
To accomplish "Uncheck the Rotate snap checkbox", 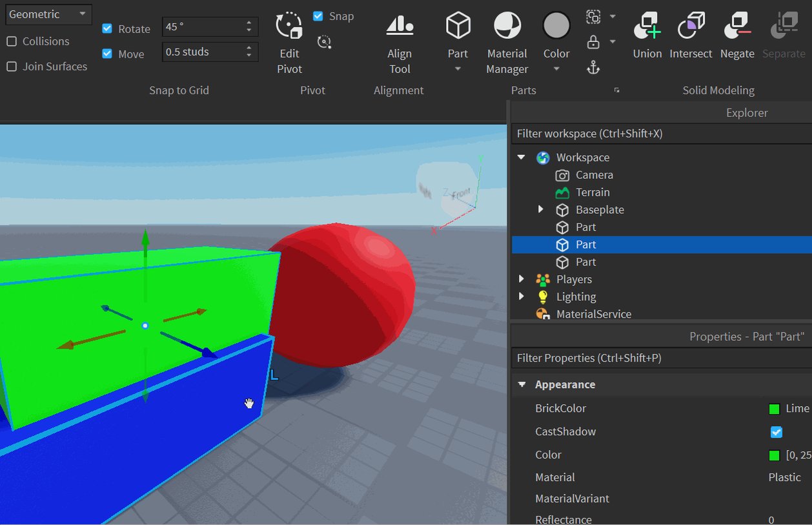I will [106, 28].
